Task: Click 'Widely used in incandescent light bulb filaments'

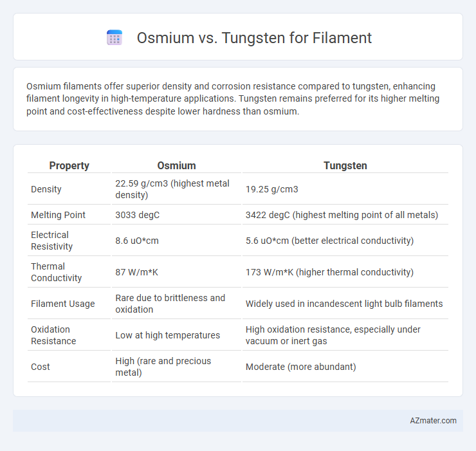Action: coord(345,304)
